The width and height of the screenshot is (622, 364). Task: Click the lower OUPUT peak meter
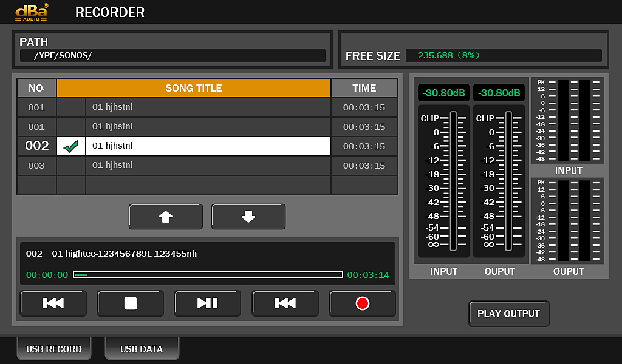568,221
